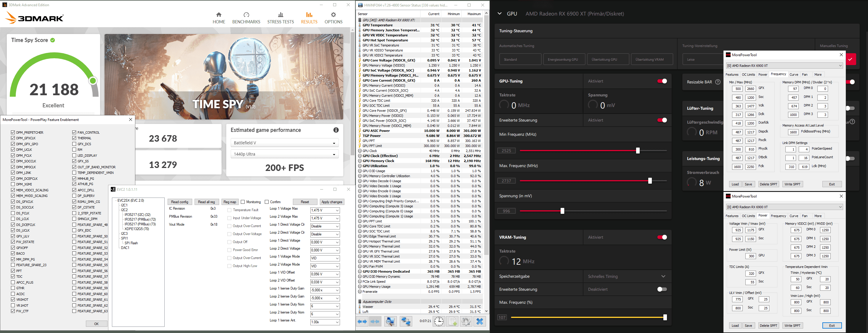Toggle the VRAM-Tuning Aktiviert switch
Screen dimensions: 868x333
click(662, 237)
